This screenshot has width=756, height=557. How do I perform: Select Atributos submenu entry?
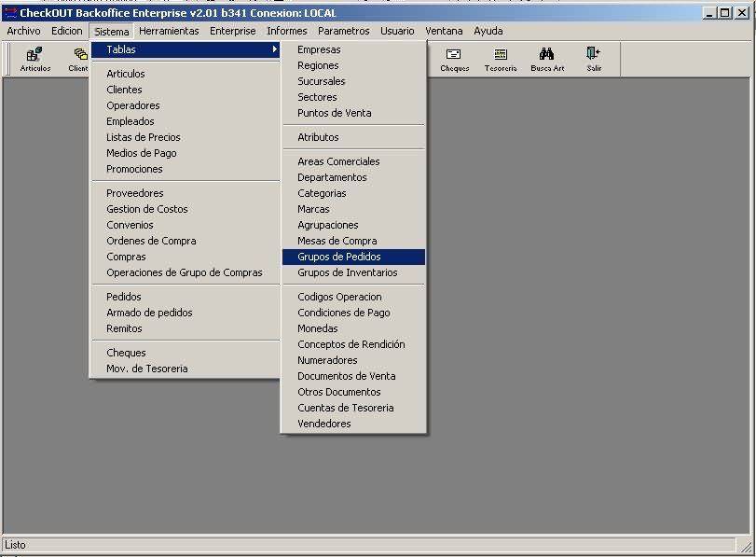click(x=353, y=137)
